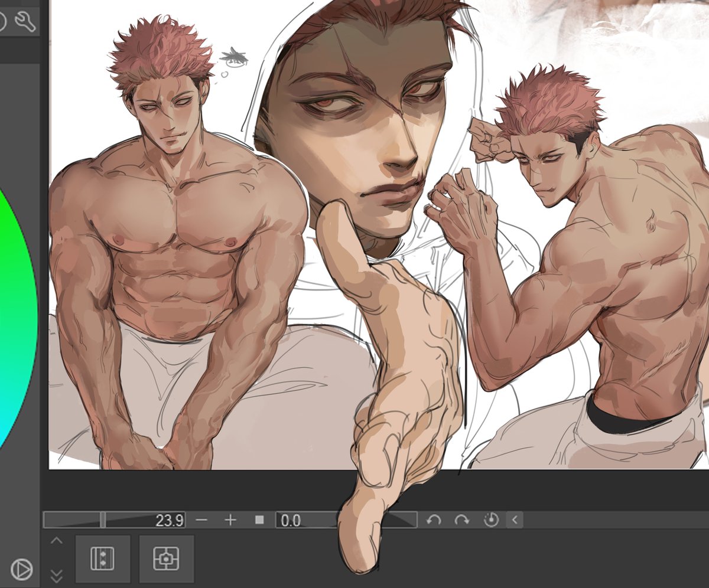
Task: Expand down with the double down chevron
Action: tap(56, 575)
